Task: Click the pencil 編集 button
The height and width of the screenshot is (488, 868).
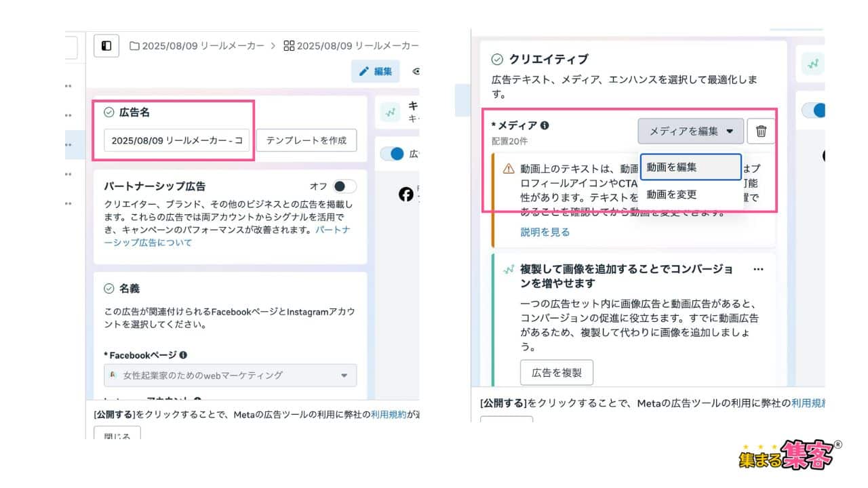Action: click(x=375, y=71)
